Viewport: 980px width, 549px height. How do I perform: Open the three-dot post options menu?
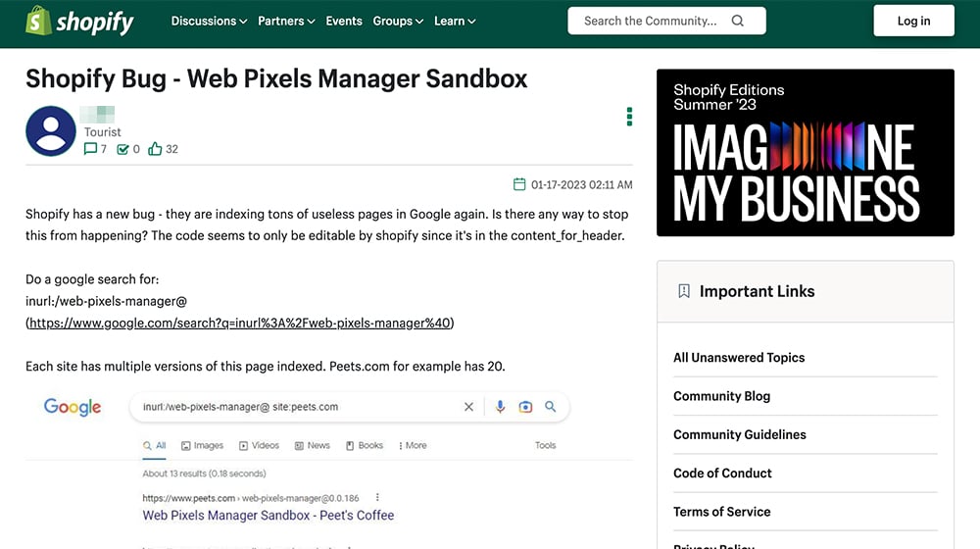[x=629, y=117]
